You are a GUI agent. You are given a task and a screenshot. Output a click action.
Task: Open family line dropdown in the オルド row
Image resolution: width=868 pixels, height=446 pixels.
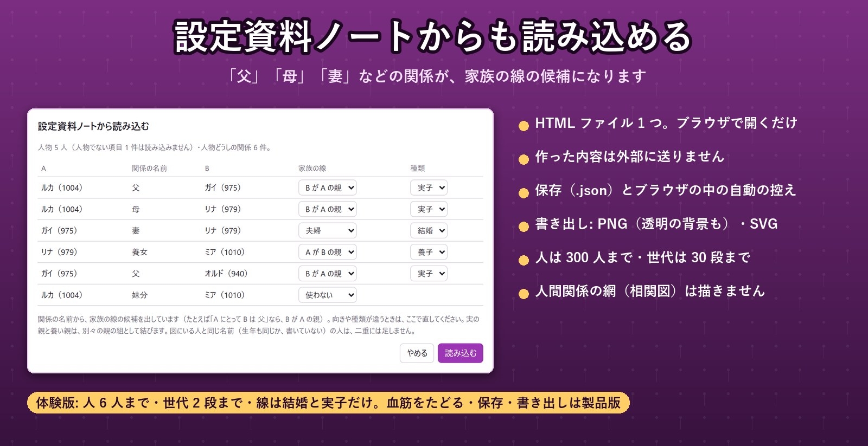coord(328,274)
